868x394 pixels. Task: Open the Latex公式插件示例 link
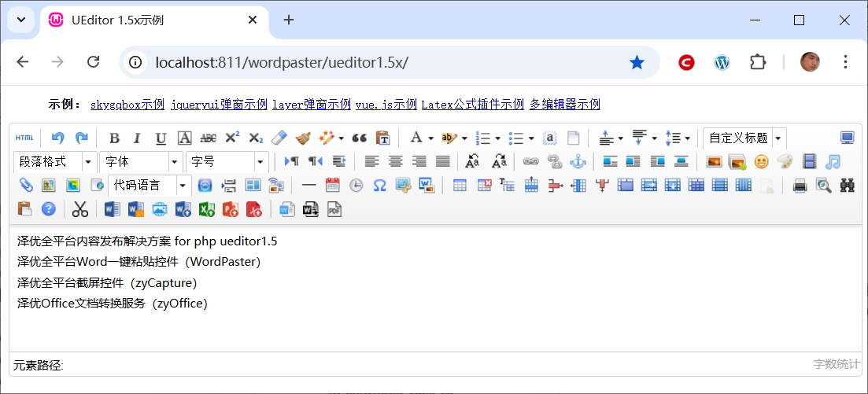[472, 105]
